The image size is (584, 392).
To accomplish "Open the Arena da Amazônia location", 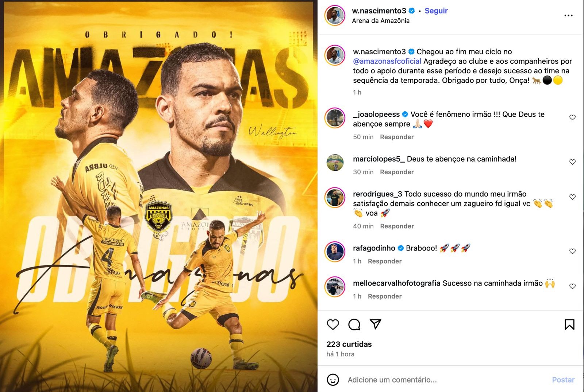I will tap(381, 21).
